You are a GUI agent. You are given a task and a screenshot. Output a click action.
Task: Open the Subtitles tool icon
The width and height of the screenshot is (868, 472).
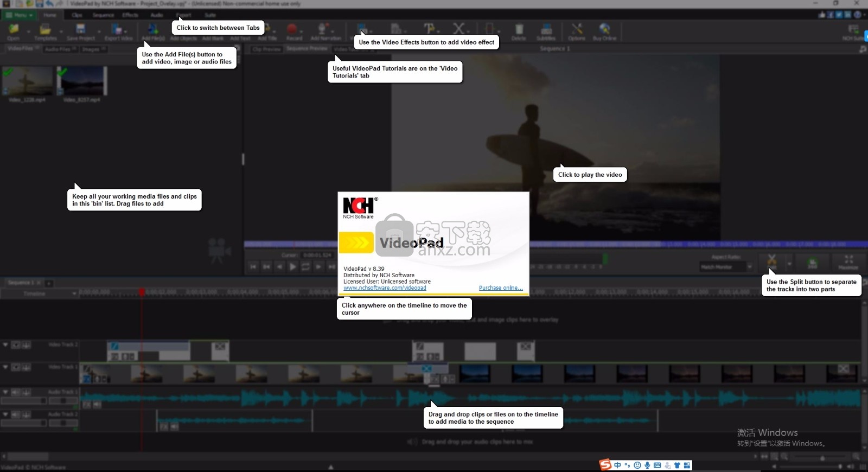pos(546,29)
